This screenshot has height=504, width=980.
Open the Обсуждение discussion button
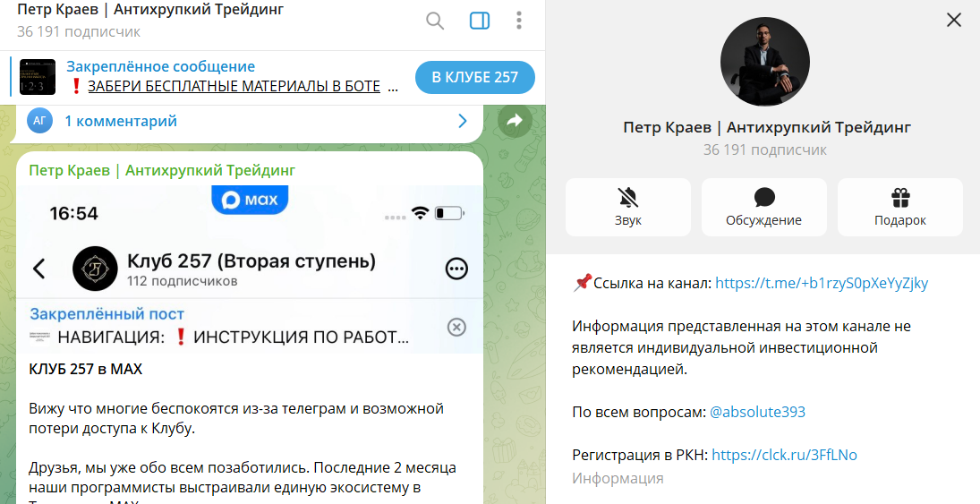pos(763,207)
